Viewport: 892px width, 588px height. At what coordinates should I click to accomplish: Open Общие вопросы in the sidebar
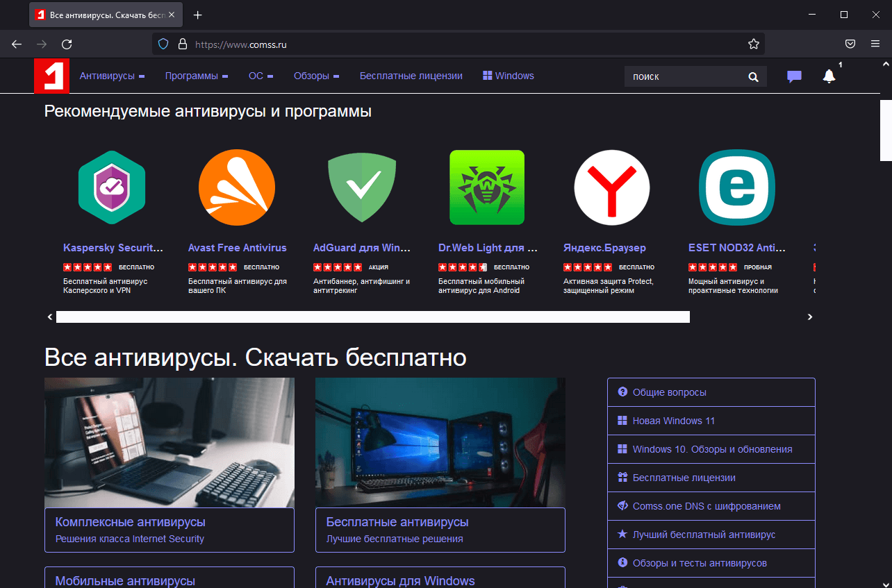711,392
